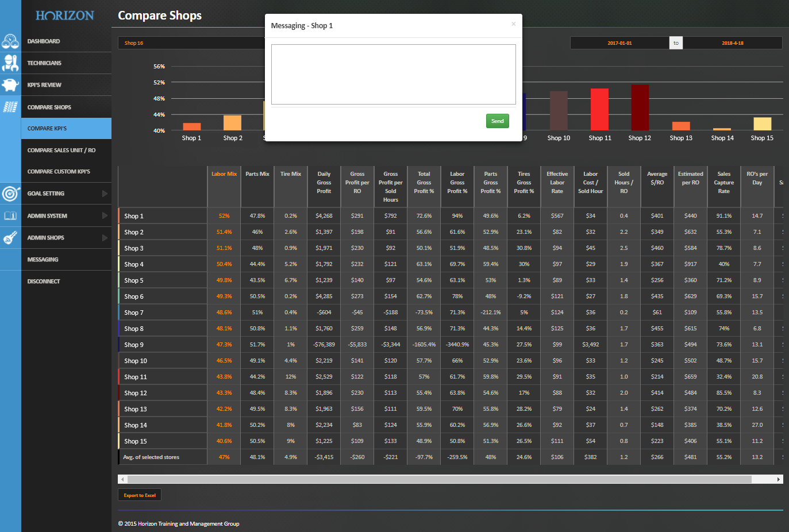Sort table by Parts Mix column
The width and height of the screenshot is (789, 532).
[257, 174]
